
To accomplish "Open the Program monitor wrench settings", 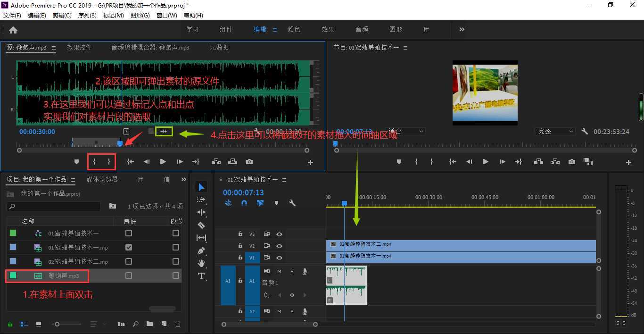I will click(585, 132).
